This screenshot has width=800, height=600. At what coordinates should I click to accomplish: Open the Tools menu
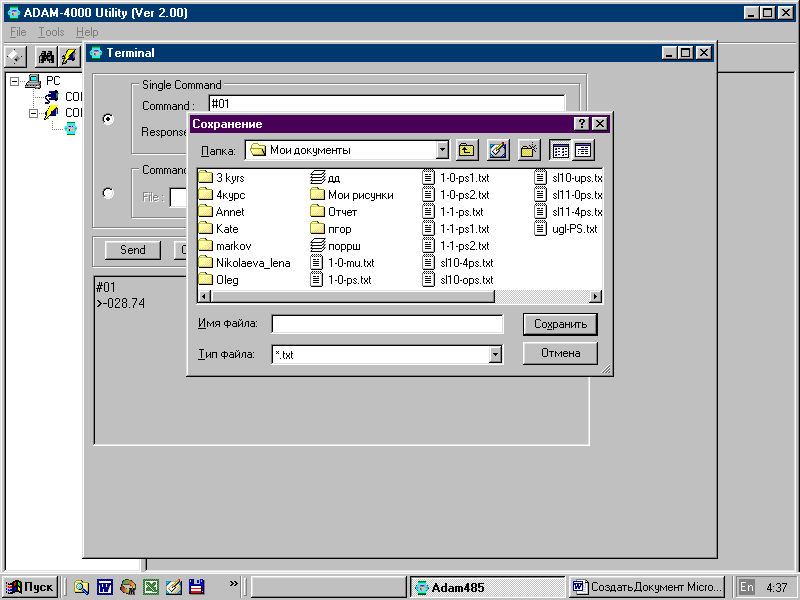(51, 32)
